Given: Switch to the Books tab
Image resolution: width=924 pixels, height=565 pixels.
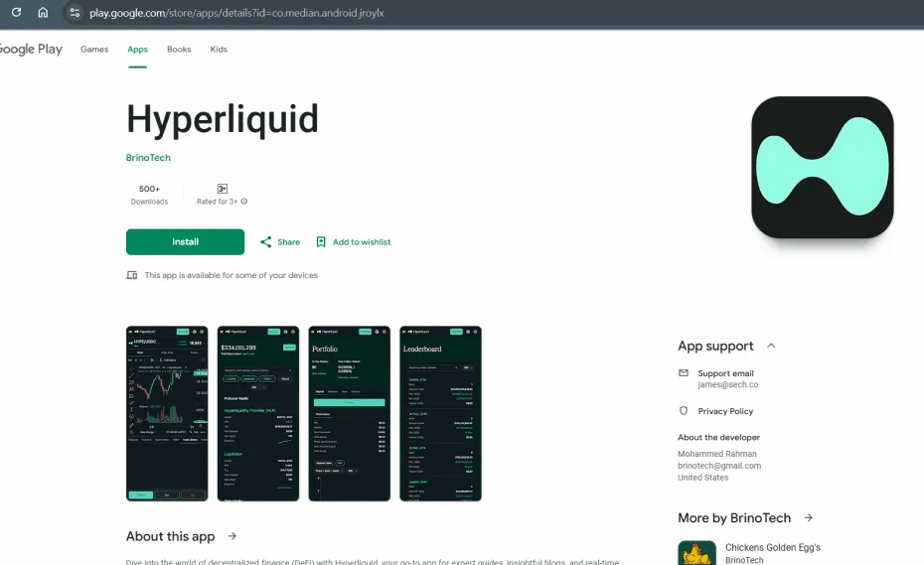Looking at the screenshot, I should (x=179, y=50).
